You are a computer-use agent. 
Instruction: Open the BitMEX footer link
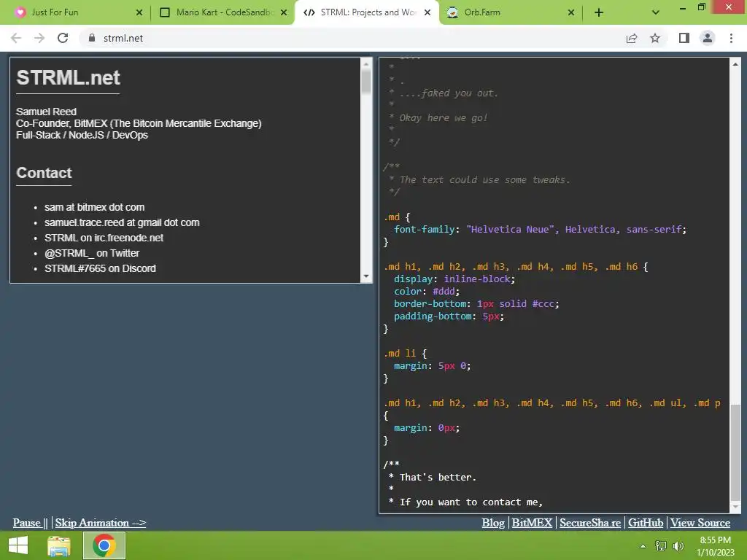532,523
